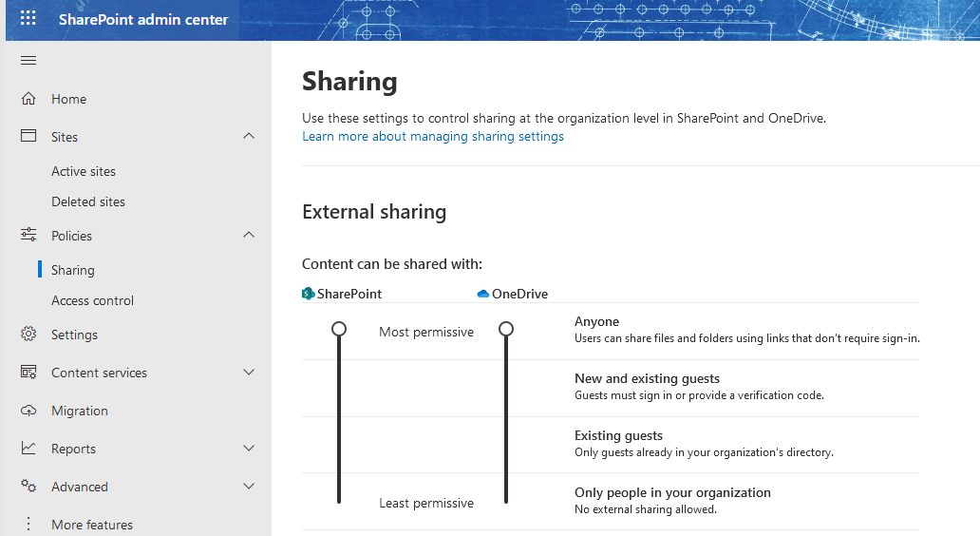The height and width of the screenshot is (536, 980).
Task: Open More features in the navigation
Action: 92,525
